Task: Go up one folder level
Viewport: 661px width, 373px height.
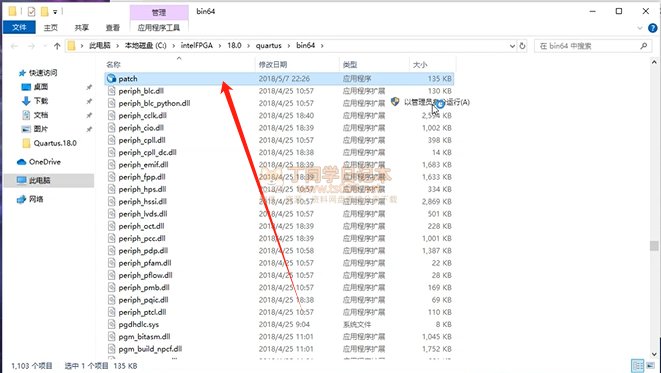Action: (x=57, y=46)
